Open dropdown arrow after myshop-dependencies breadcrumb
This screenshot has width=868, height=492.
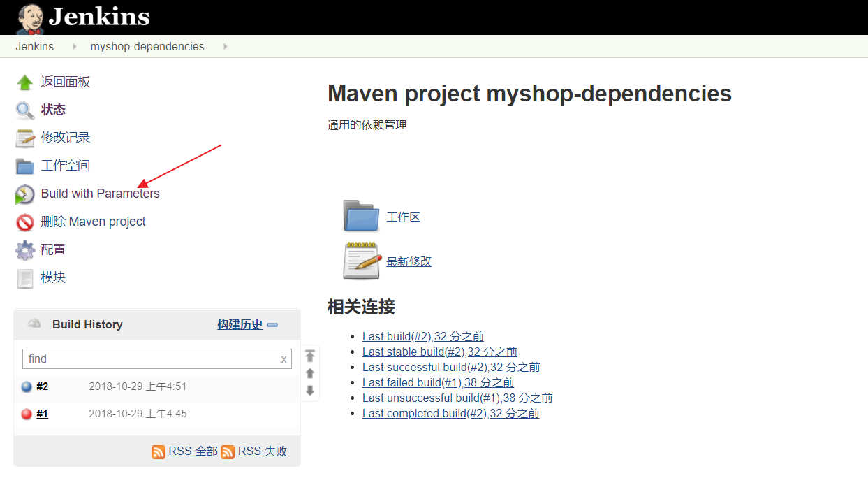tap(225, 47)
